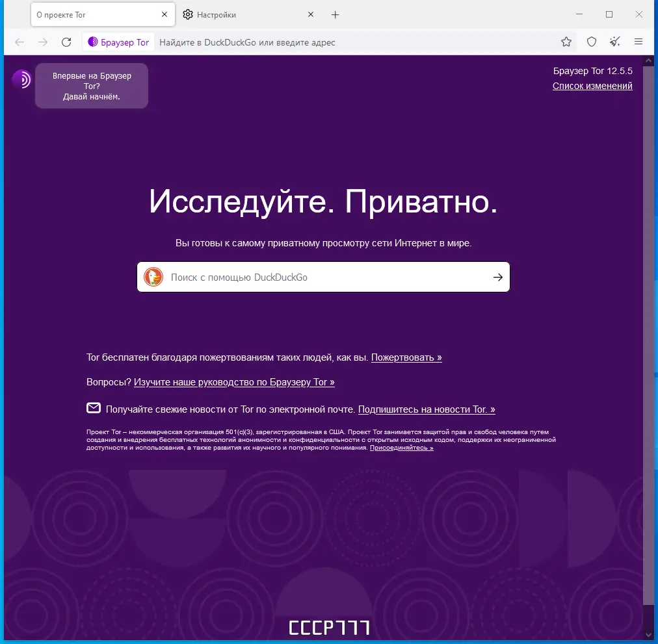
Task: Click the envelope mail icon
Action: pyautogui.click(x=94, y=408)
